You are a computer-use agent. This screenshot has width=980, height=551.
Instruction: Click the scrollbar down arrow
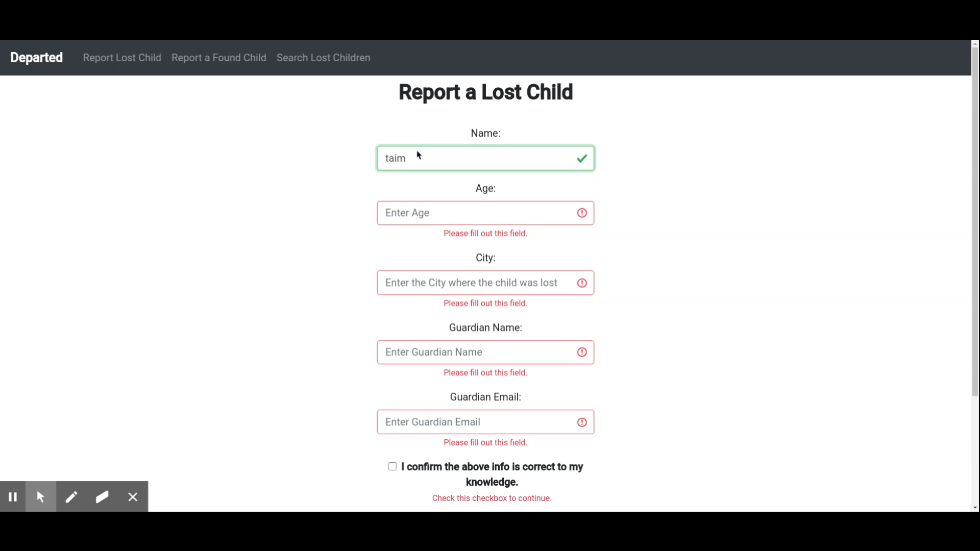point(975,508)
